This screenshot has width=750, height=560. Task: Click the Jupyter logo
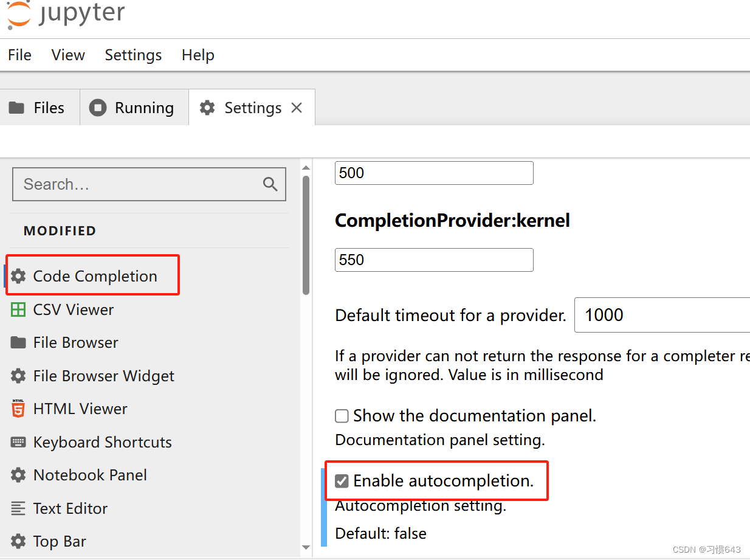(x=66, y=13)
